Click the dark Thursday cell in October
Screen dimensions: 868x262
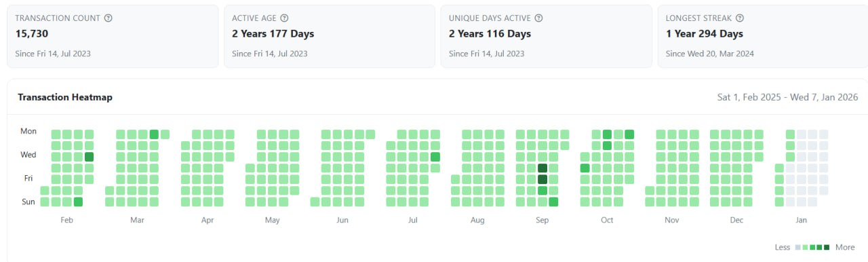click(x=585, y=168)
